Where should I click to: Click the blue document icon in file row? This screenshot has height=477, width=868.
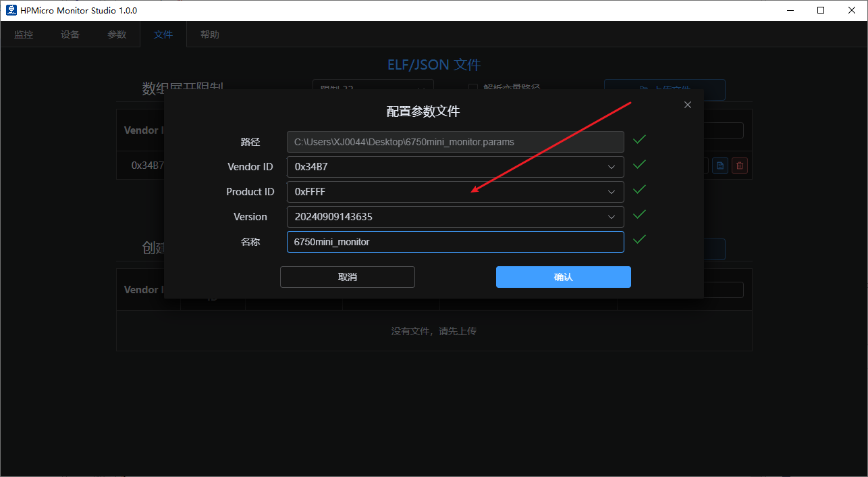tap(720, 166)
